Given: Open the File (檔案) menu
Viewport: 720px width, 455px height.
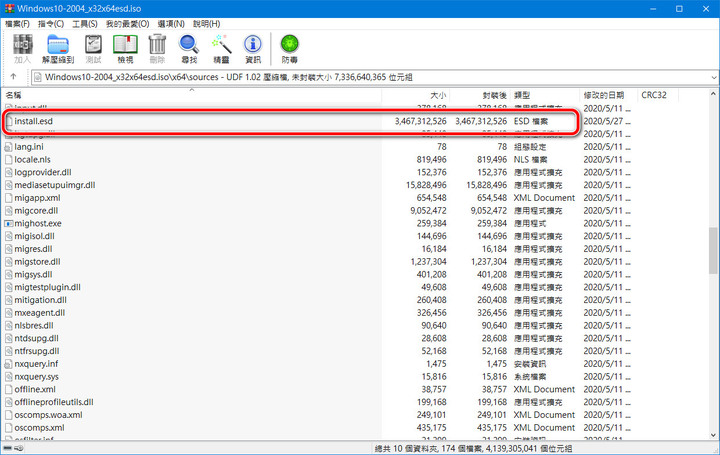Looking at the screenshot, I should (x=17, y=23).
